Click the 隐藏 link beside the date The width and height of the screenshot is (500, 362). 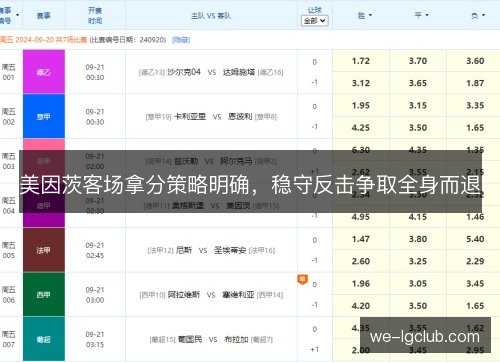pyautogui.click(x=181, y=40)
